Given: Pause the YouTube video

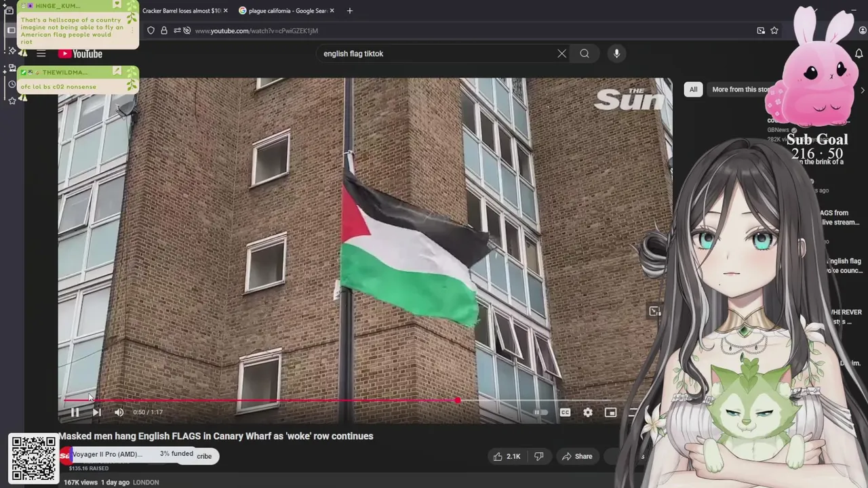Looking at the screenshot, I should click(x=75, y=412).
